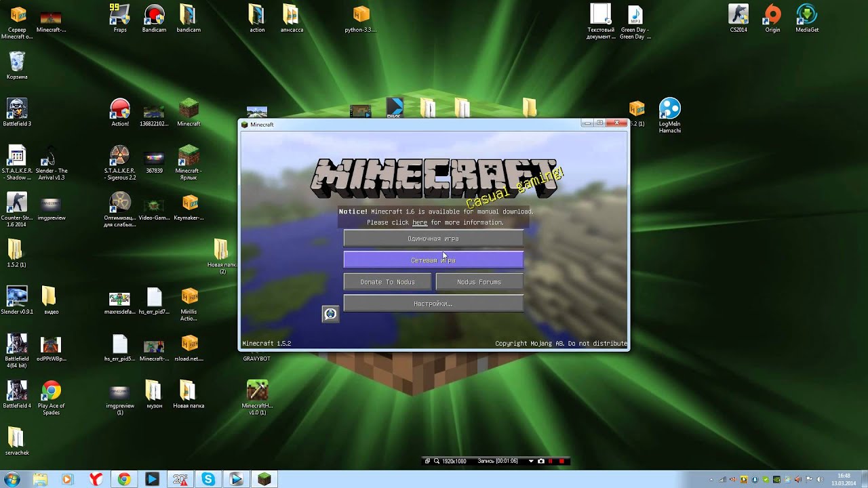868x488 pixels.
Task: Select the Minecraft - Ярлык shortcut
Action: tap(189, 163)
